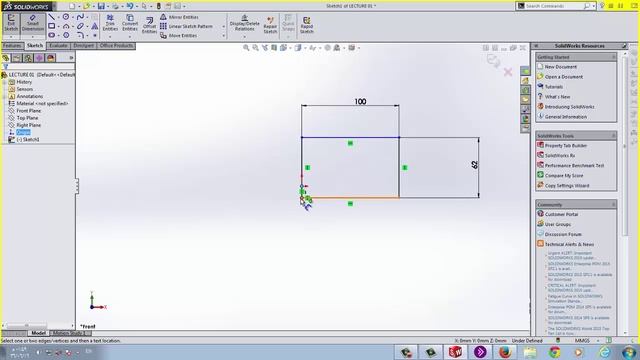Open the Trim Entities dropdown arrow
640x360 pixels.
110,37
